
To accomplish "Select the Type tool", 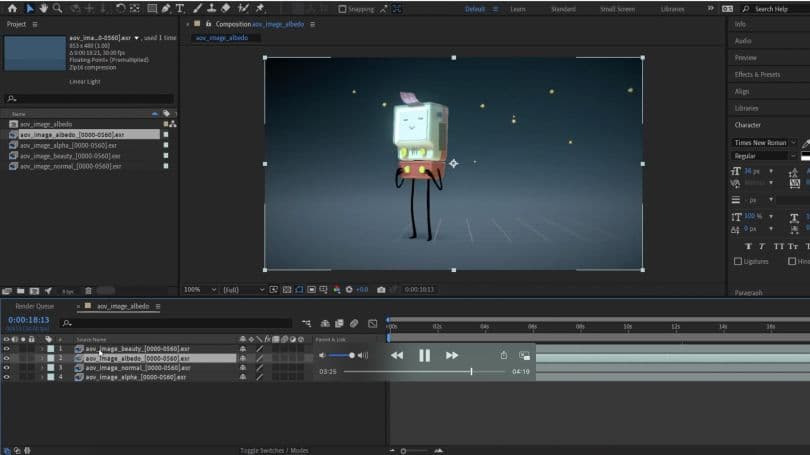I will click(x=180, y=8).
